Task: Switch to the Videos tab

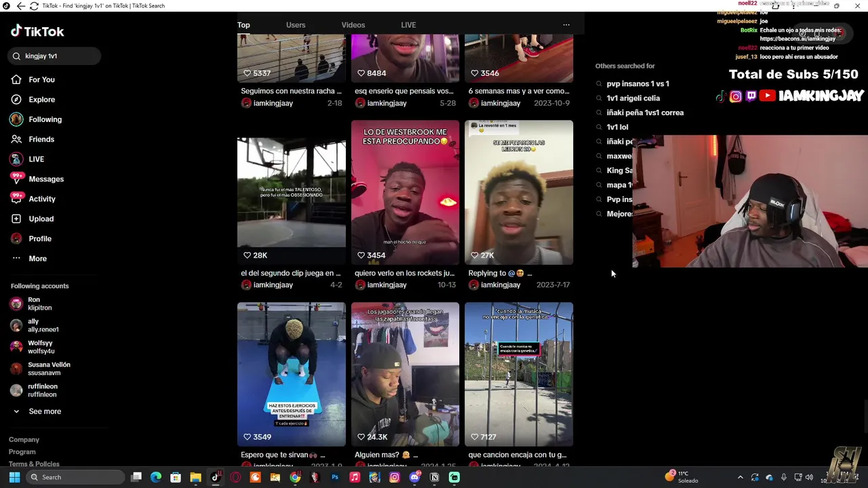Action: 353,25
